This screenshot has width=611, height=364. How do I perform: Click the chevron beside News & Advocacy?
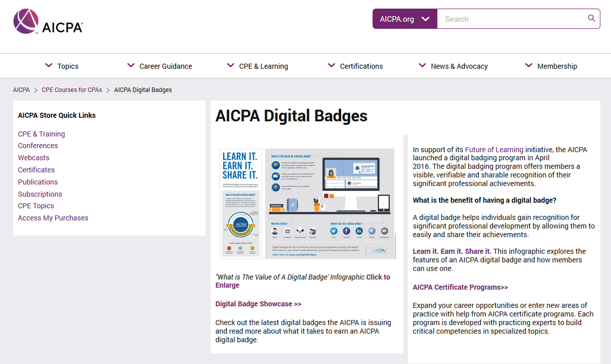[x=422, y=65]
